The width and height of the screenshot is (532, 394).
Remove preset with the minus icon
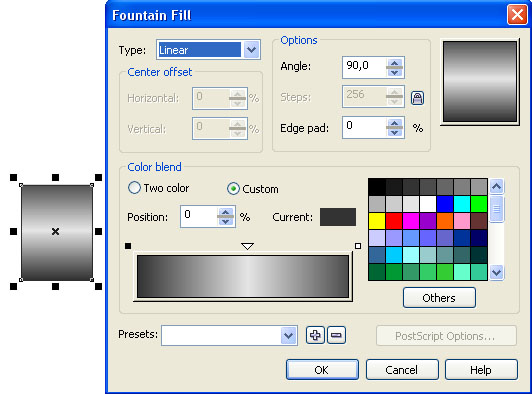pos(336,335)
